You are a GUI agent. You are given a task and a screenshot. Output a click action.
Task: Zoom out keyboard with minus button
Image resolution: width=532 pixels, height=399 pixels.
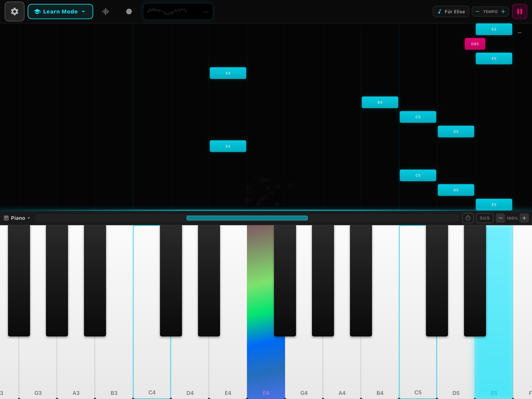500,218
